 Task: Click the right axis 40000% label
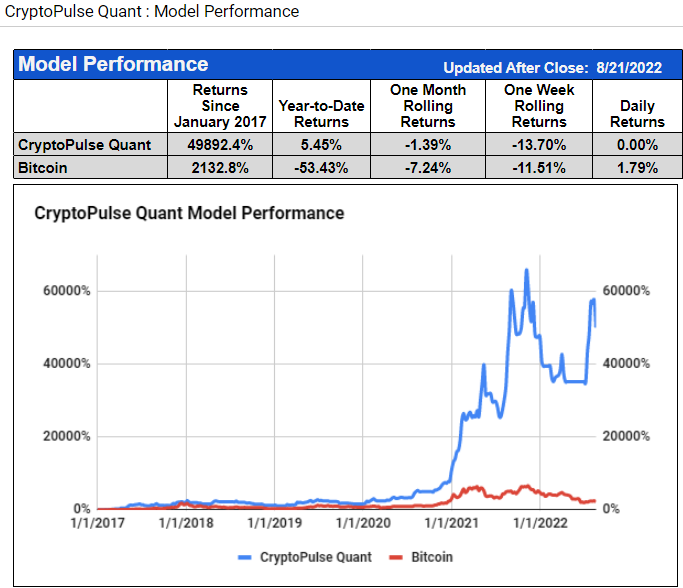[626, 363]
